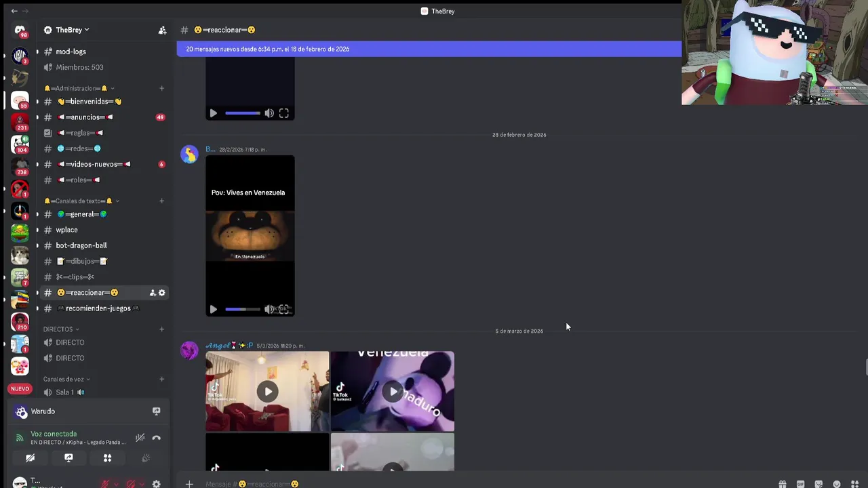Open activities icon in voice panel
This screenshot has width=868, height=488.
(107, 458)
